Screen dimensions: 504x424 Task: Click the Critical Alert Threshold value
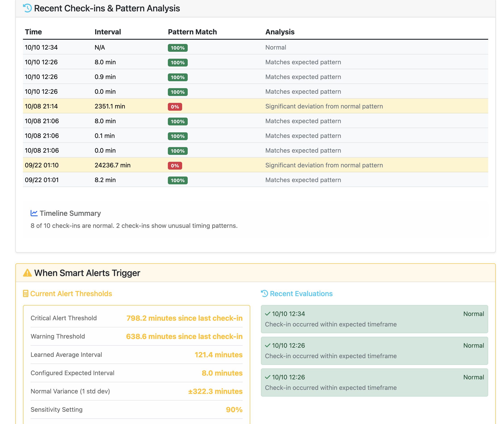coord(184,318)
